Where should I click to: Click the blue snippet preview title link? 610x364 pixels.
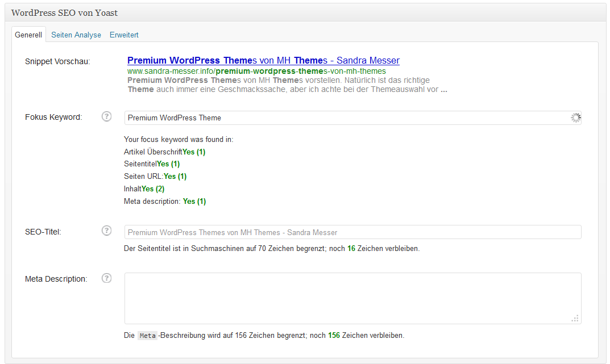[263, 60]
